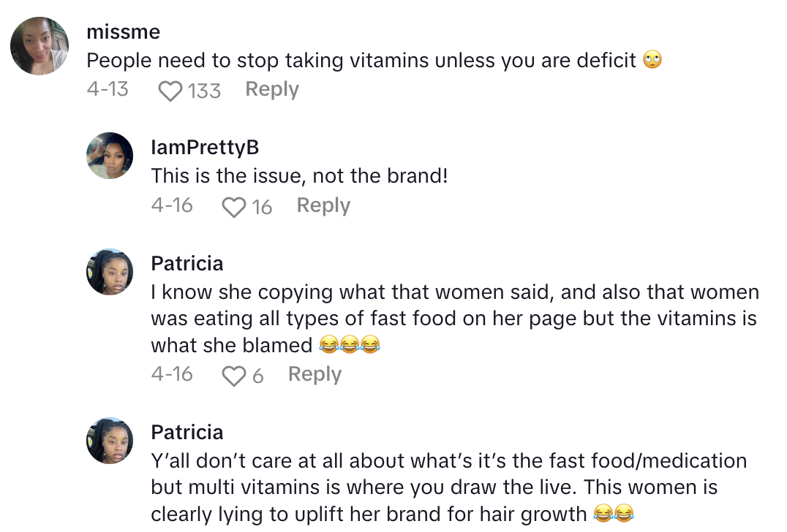Screen dimensions: 787x532
Task: Reply to IamPrettyB's comment
Action: click(323, 206)
